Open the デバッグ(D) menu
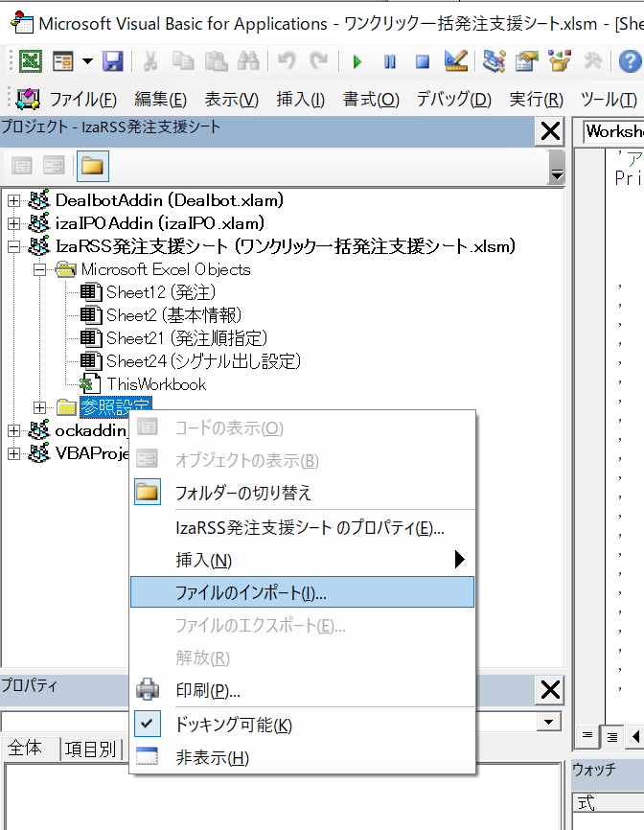Screen dimensions: 644x830 click(x=453, y=99)
